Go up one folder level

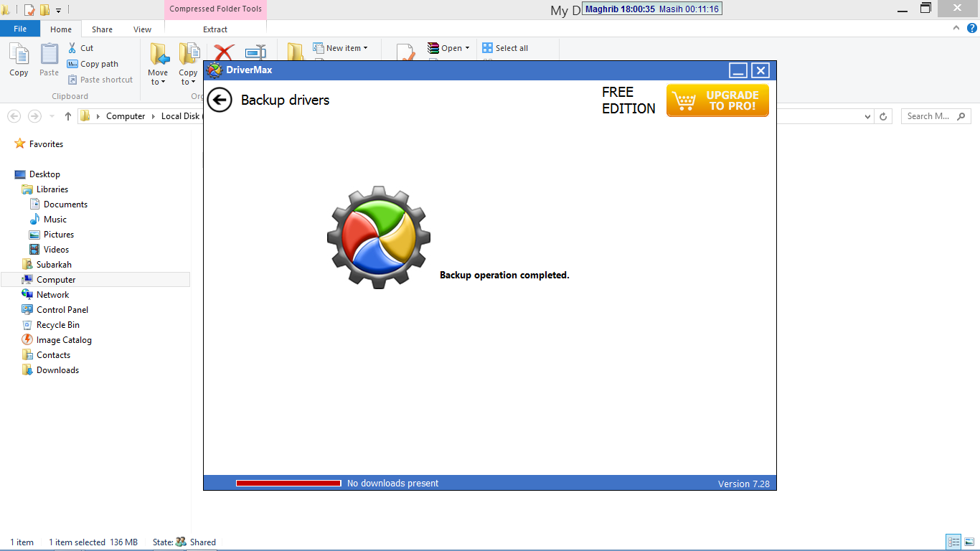coord(68,116)
